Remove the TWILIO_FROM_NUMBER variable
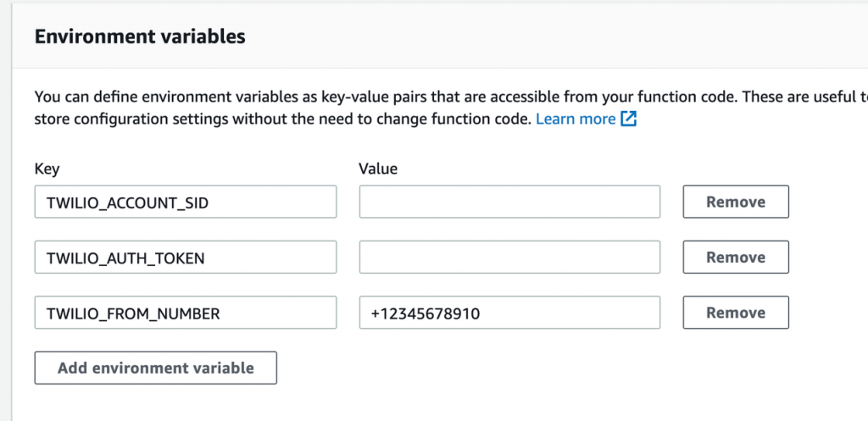 point(736,313)
